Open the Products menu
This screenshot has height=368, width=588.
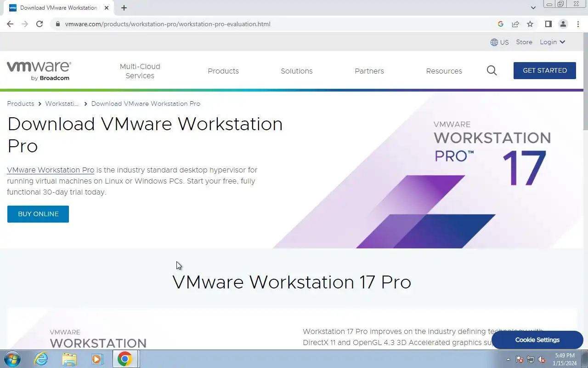point(223,71)
